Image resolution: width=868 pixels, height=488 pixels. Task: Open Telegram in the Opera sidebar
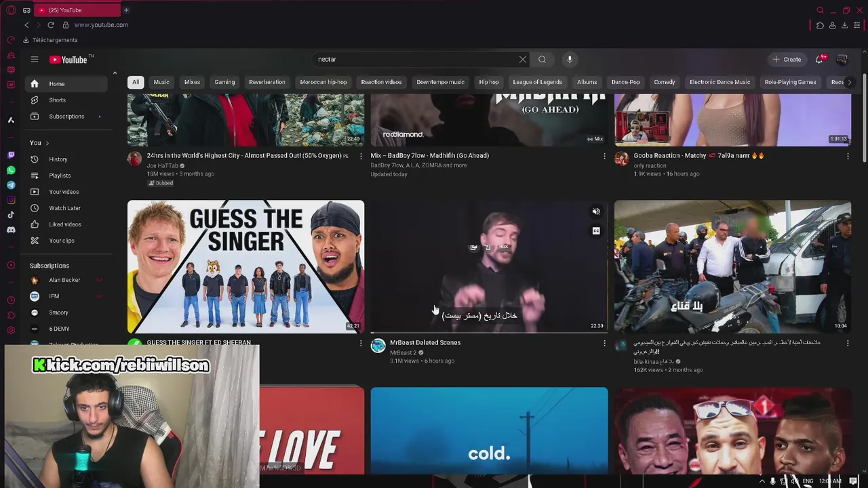point(11,185)
